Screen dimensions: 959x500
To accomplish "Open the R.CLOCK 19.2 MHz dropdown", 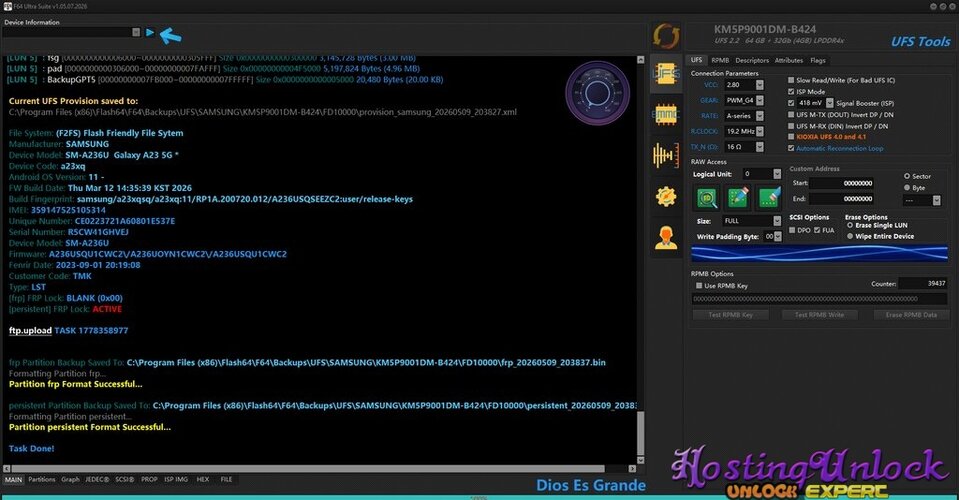I will click(x=760, y=131).
